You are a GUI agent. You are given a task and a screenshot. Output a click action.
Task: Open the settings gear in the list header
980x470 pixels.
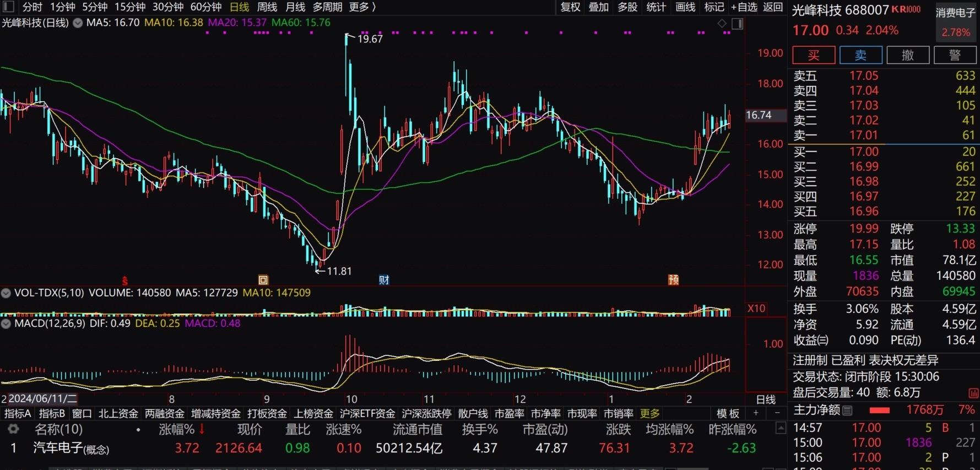(13, 429)
